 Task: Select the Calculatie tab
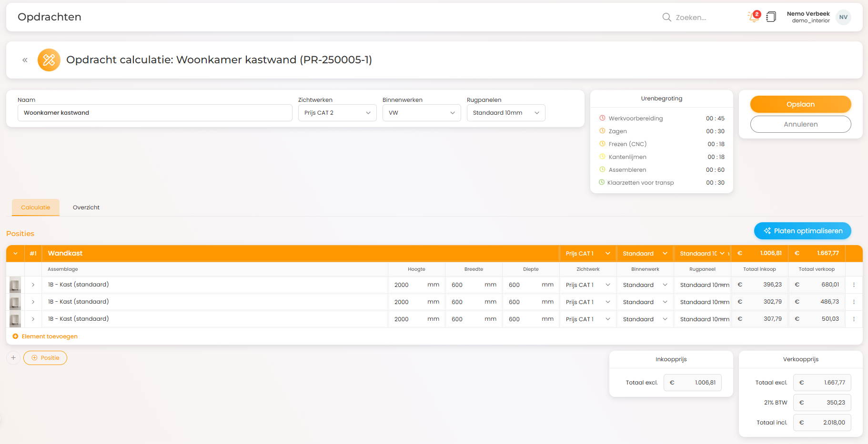36,207
